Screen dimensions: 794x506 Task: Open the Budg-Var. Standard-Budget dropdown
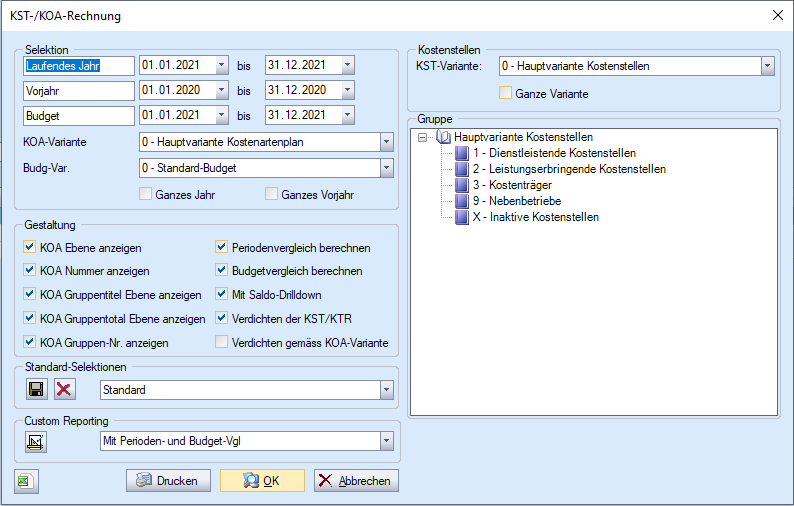tap(386, 167)
